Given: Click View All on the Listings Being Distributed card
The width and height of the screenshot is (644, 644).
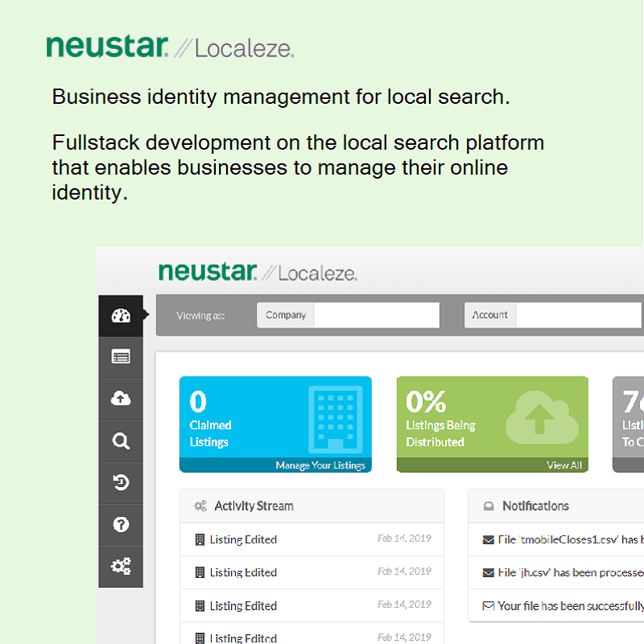Looking at the screenshot, I should 564,465.
